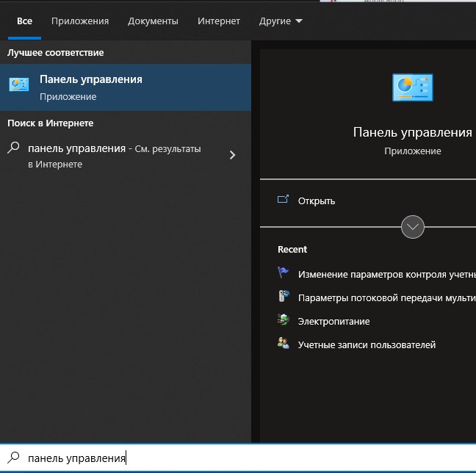Click the magnifier icon beside web search result
This screenshot has height=473, width=476.
13,148
